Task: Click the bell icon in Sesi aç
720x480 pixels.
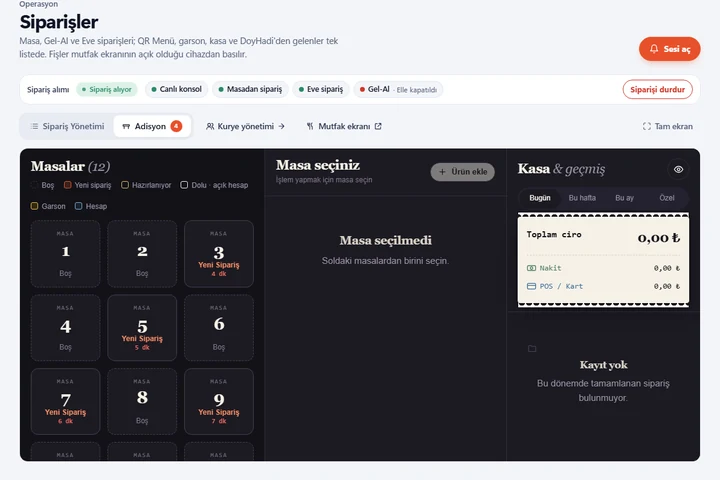Action: click(x=654, y=49)
